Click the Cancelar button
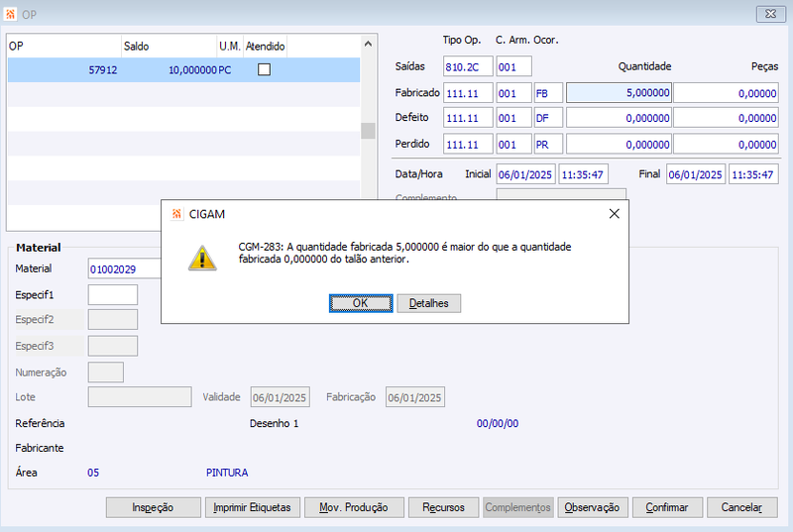Viewport: 793px width, 532px height. (x=741, y=507)
